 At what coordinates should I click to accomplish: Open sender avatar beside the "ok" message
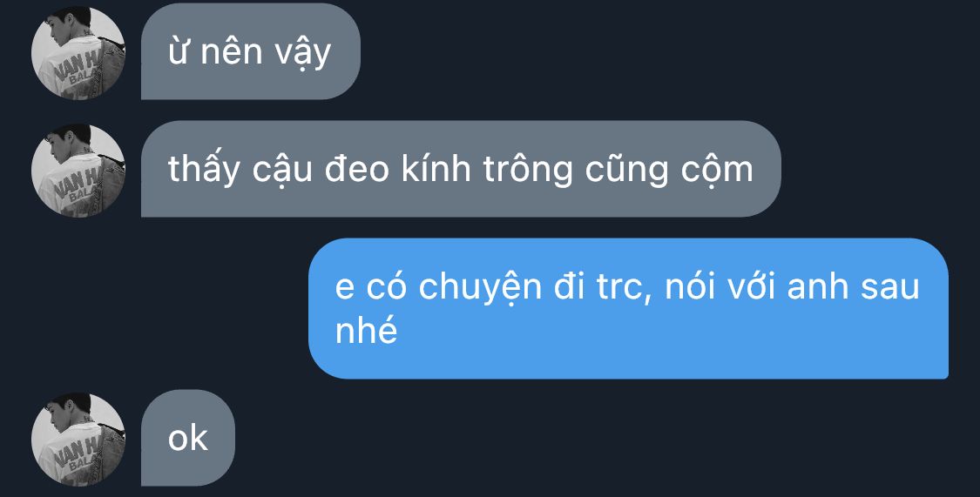point(78,439)
